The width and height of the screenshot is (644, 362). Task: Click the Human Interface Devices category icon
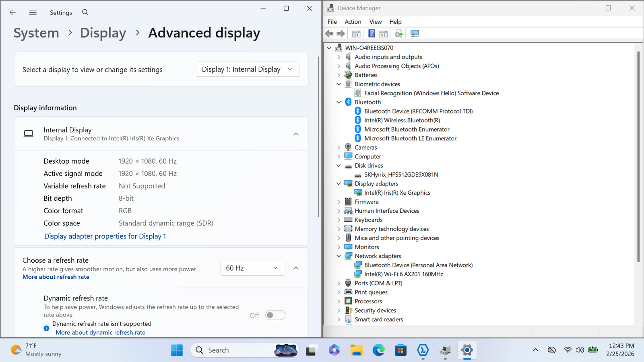[348, 211]
